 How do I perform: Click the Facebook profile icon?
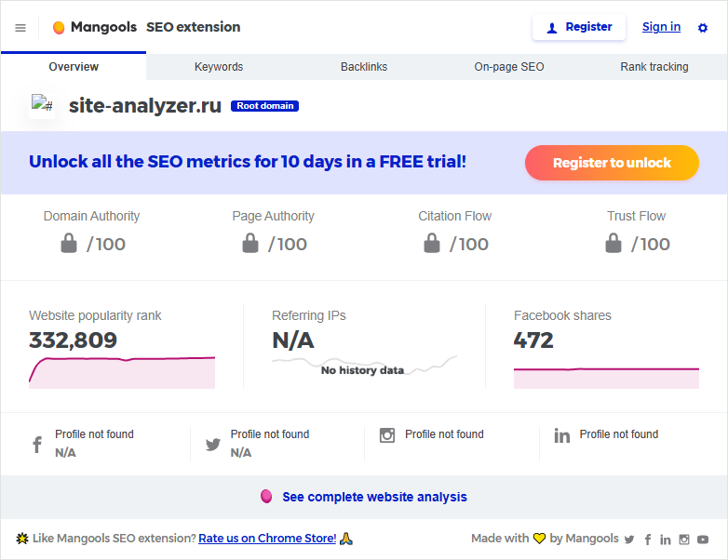click(x=37, y=445)
